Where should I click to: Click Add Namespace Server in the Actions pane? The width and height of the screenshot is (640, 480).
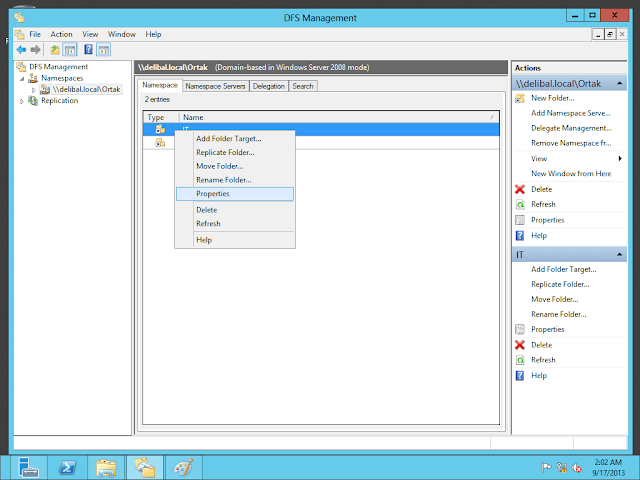coord(571,113)
